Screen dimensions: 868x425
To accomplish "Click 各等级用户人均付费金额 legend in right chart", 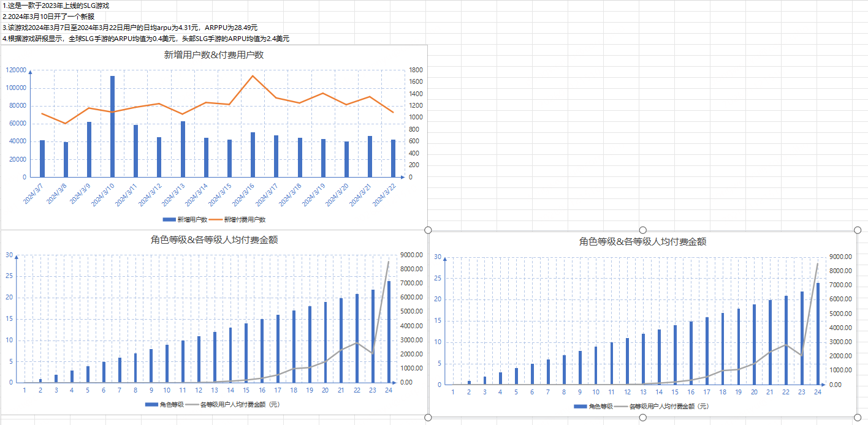I will tap(669, 406).
